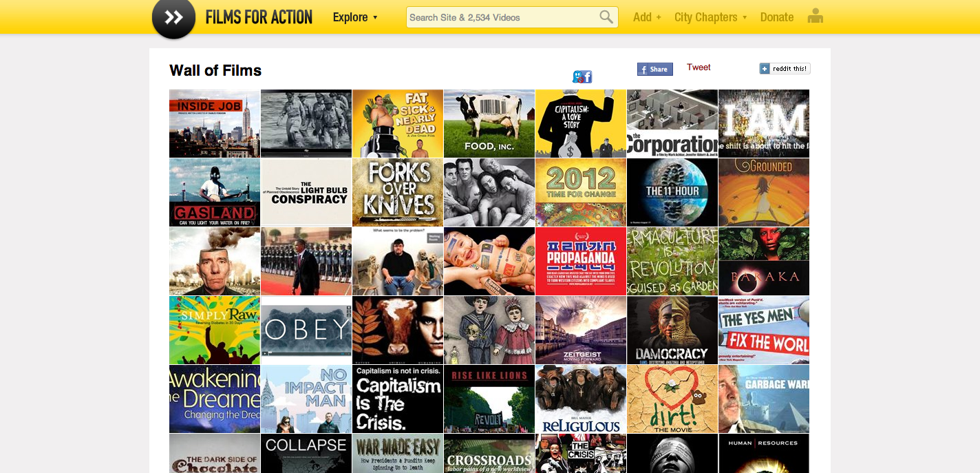Click FILMS FOR ACTION in the header
Image resolution: width=980 pixels, height=473 pixels.
(259, 17)
